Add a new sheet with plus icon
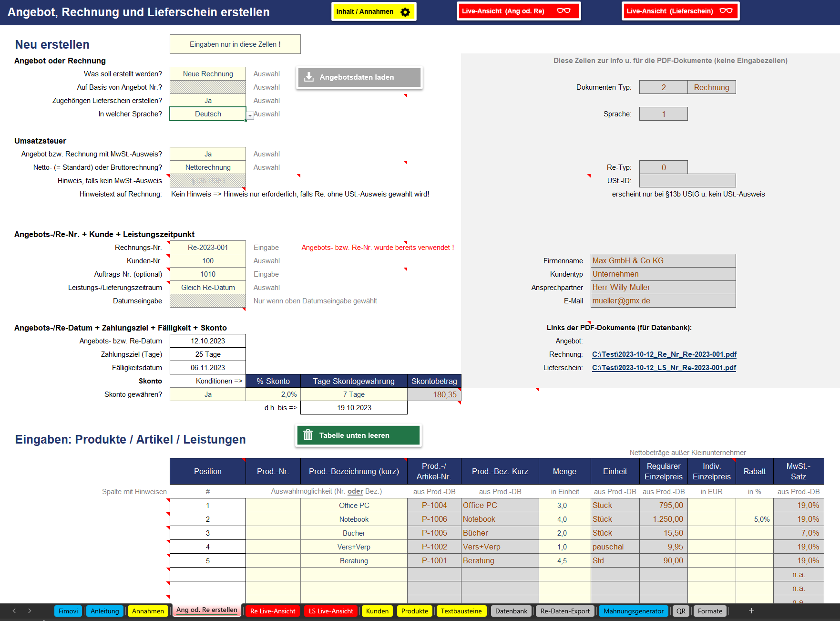The image size is (840, 621). coord(751,611)
